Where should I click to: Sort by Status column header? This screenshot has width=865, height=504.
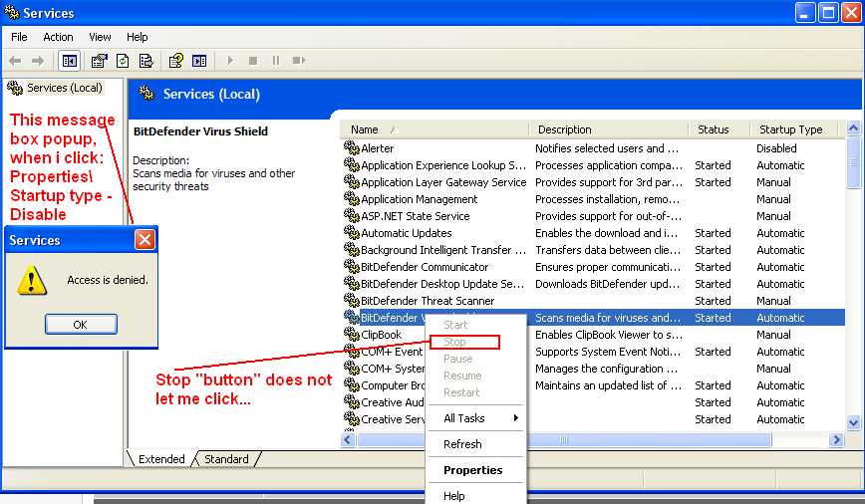(720, 129)
